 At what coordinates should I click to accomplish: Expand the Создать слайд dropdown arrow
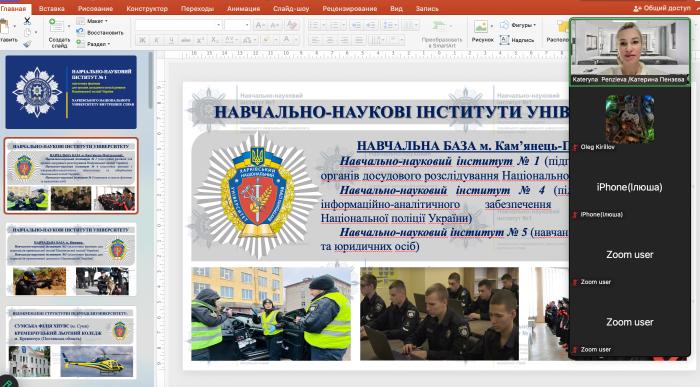(x=69, y=26)
